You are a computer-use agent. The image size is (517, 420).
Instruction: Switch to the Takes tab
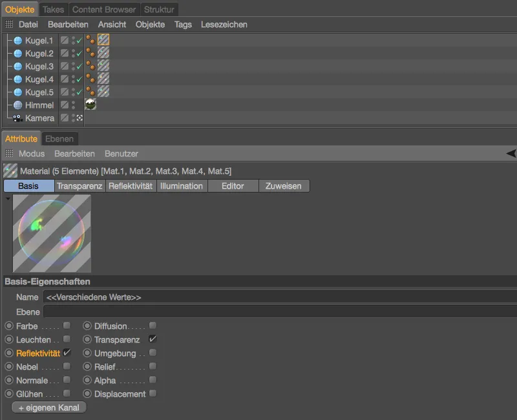tap(54, 10)
